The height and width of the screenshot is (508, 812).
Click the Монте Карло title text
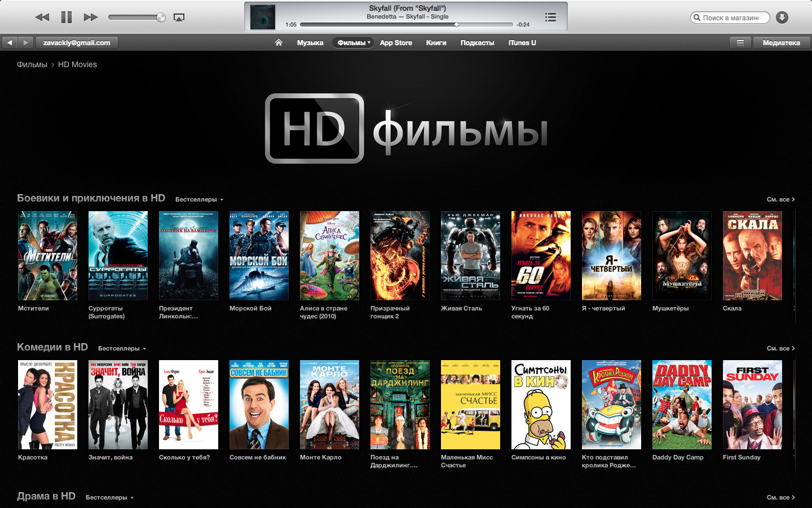tap(321, 457)
